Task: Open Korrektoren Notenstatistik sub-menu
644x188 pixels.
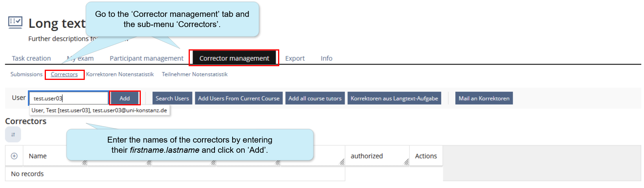Action: pyautogui.click(x=120, y=74)
